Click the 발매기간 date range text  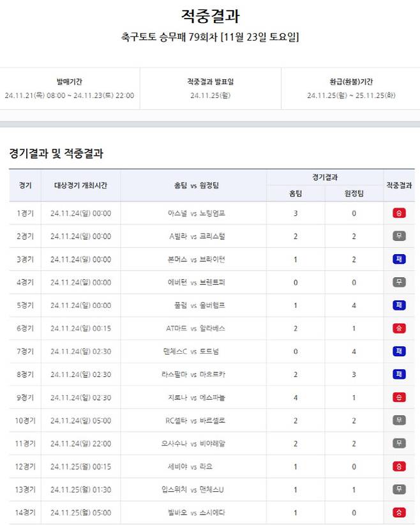point(69,96)
